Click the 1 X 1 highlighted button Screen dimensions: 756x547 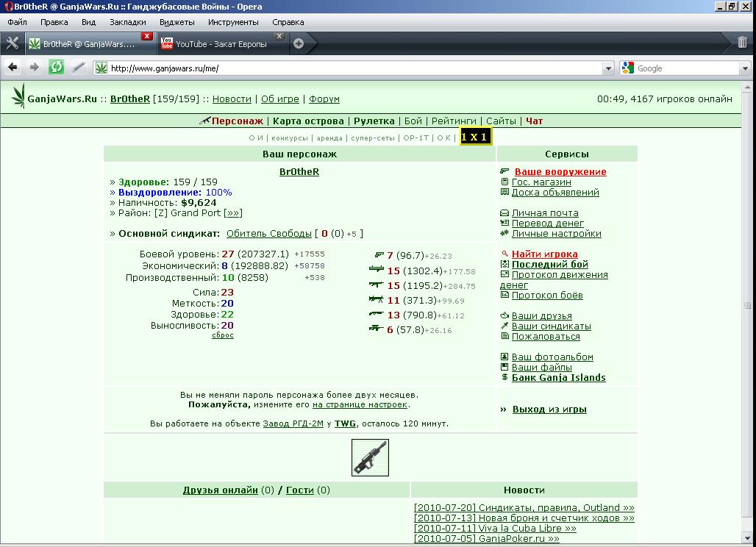(x=474, y=137)
